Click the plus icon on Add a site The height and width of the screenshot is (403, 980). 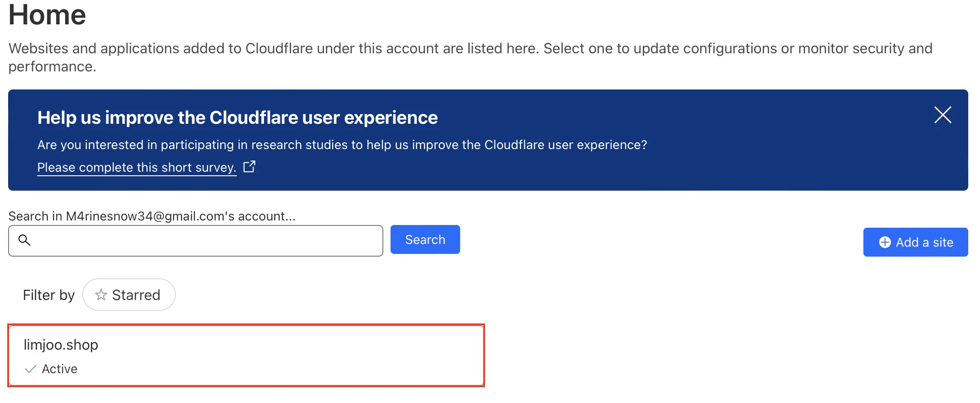tap(885, 243)
